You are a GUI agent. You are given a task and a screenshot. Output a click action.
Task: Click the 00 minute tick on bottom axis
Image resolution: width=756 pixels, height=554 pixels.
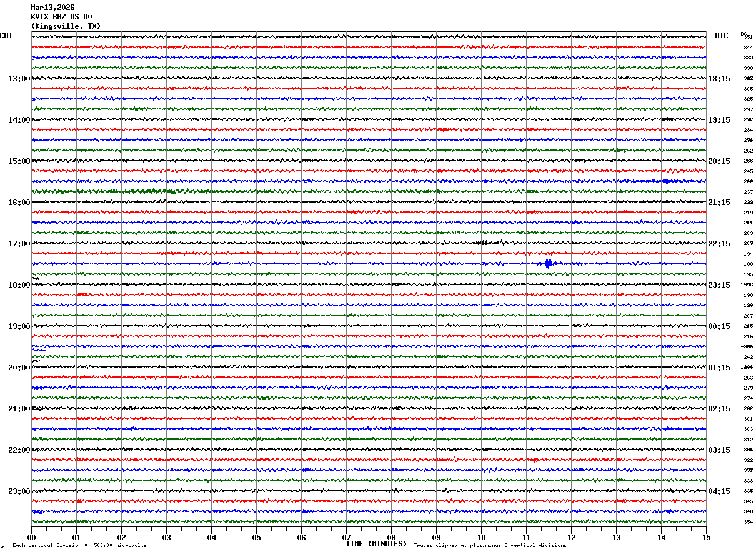click(x=31, y=537)
